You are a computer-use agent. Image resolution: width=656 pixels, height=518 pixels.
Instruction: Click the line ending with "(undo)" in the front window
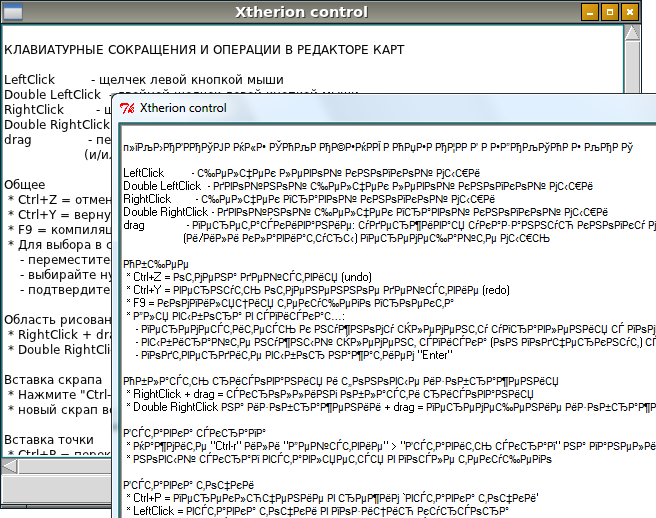(249, 277)
